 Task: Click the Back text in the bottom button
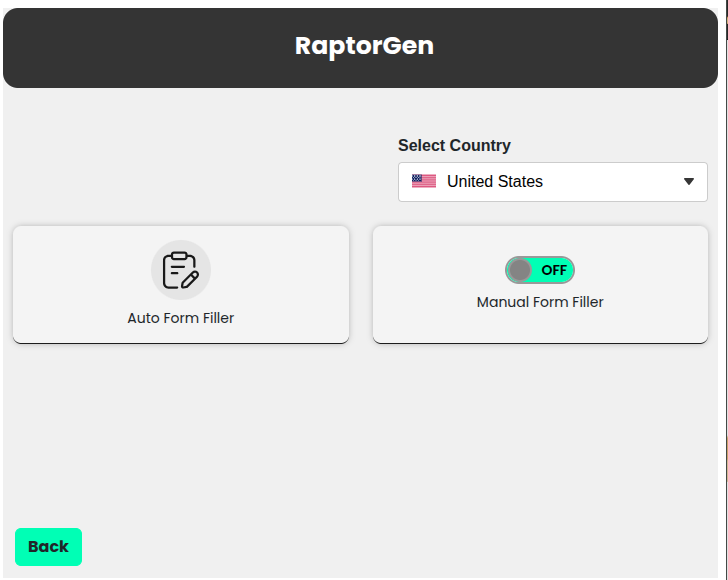pos(48,547)
